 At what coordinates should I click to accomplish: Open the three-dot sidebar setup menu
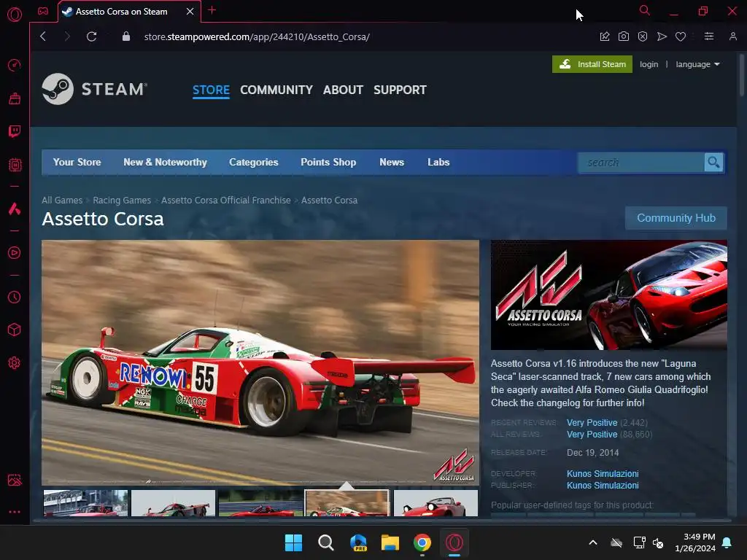pos(15,512)
